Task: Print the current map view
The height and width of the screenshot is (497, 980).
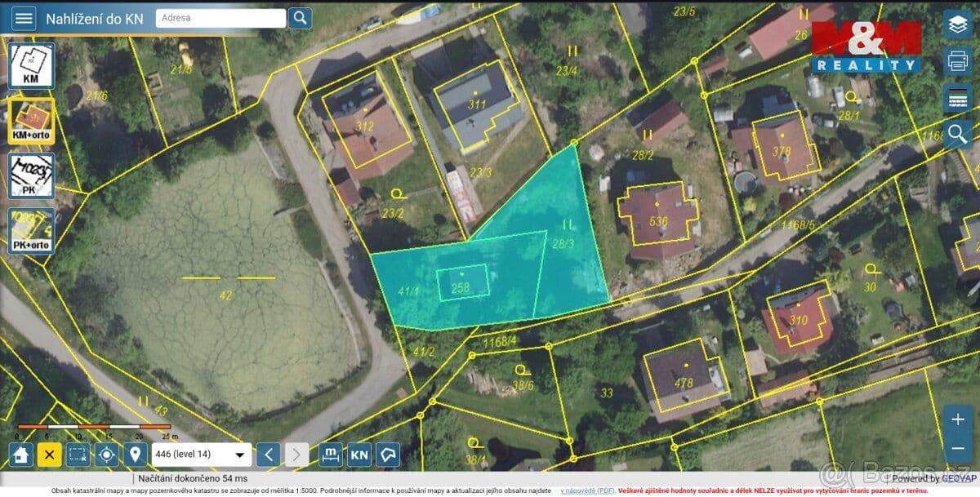Action: click(957, 60)
